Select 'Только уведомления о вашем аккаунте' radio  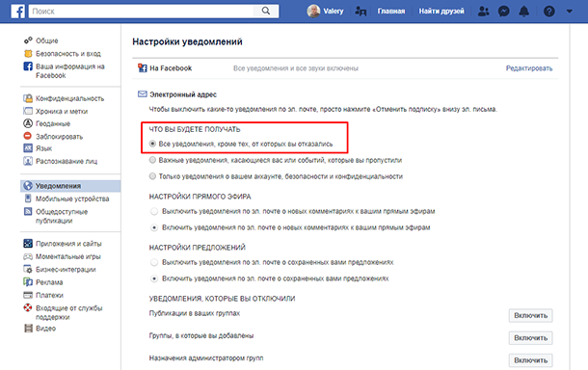coord(152,176)
